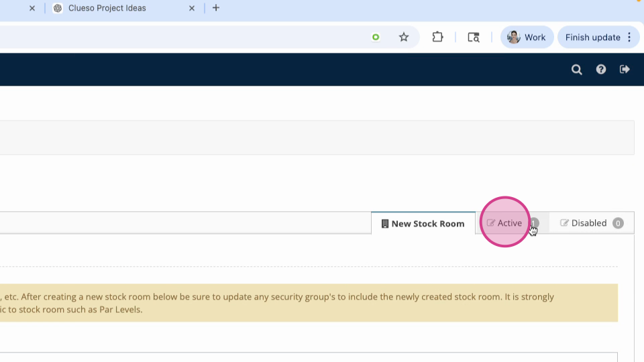The image size is (644, 362).
Task: Click the search magnifier in the header
Action: (x=577, y=69)
